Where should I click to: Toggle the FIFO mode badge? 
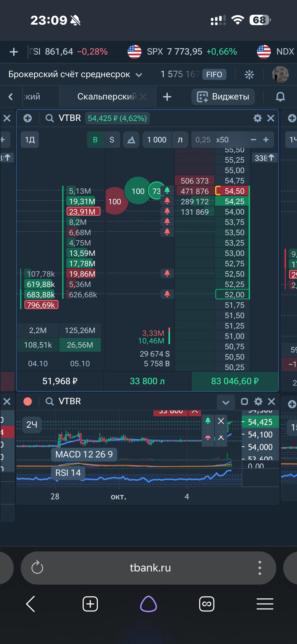pos(214,74)
